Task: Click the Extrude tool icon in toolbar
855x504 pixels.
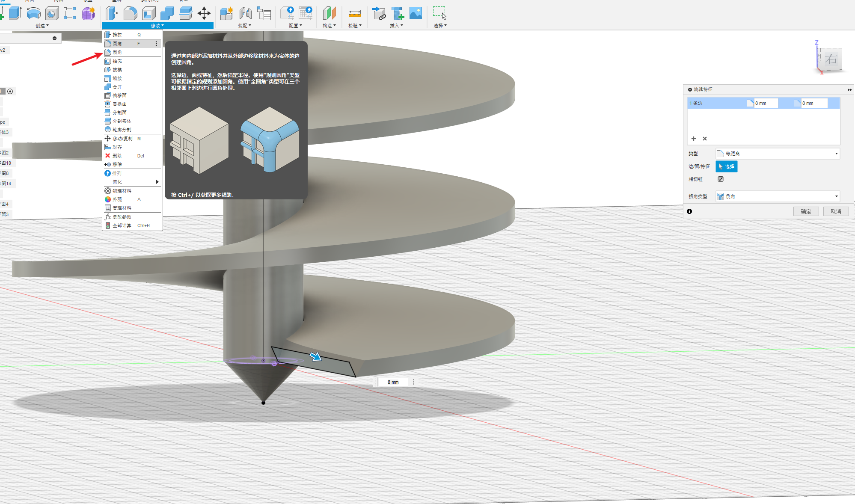Action: tap(15, 13)
